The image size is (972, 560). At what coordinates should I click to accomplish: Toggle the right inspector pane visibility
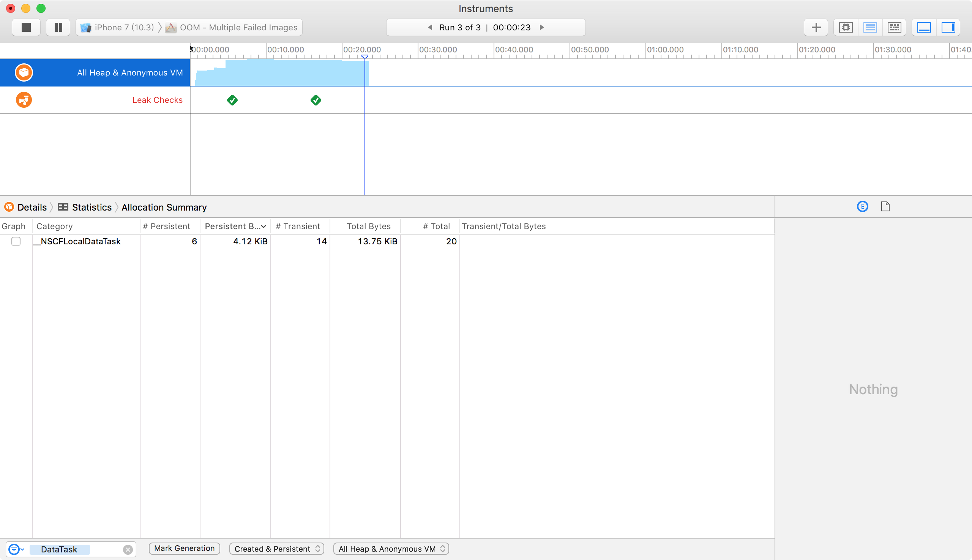tap(949, 27)
